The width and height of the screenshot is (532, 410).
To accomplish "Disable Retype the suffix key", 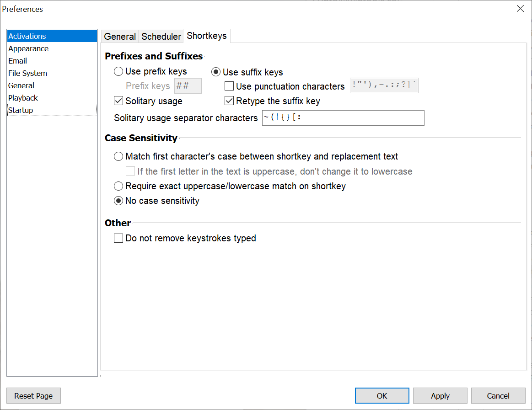I will click(229, 101).
